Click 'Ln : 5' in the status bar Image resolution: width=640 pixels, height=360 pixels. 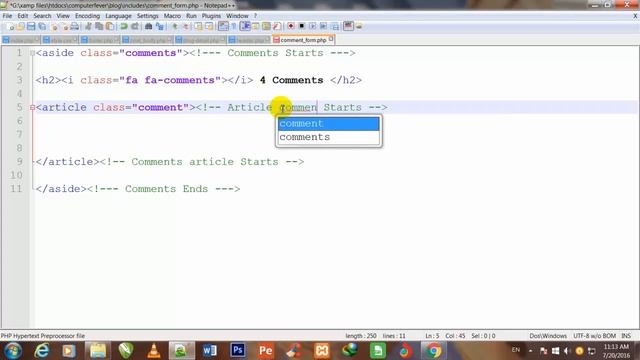[x=432, y=336]
